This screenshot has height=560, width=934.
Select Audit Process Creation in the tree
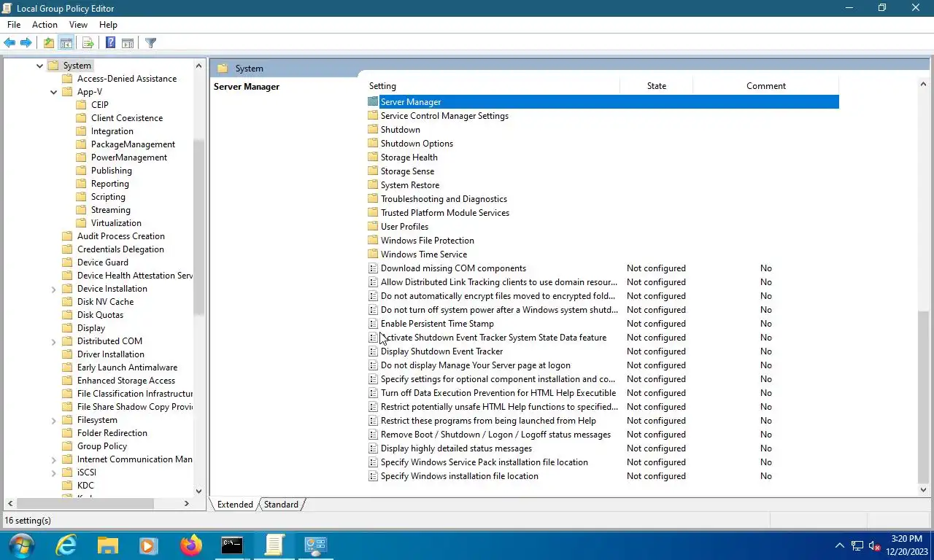121,236
